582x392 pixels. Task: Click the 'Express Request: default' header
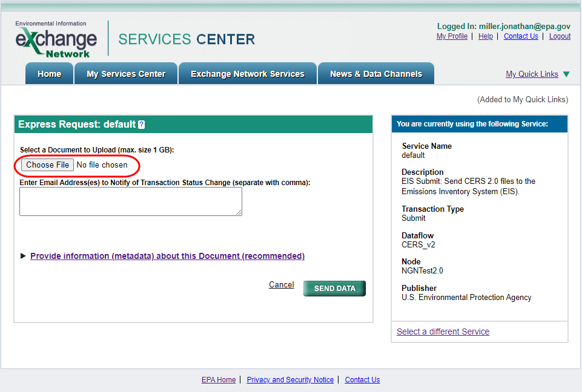(x=77, y=124)
